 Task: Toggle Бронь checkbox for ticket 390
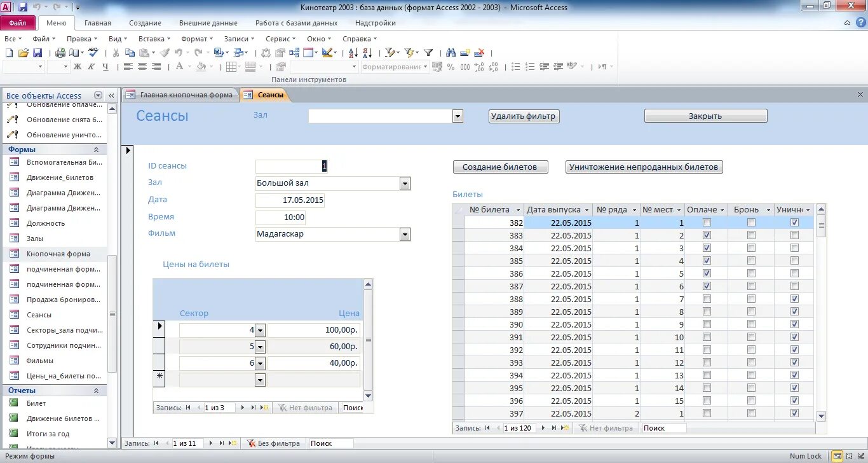751,324
